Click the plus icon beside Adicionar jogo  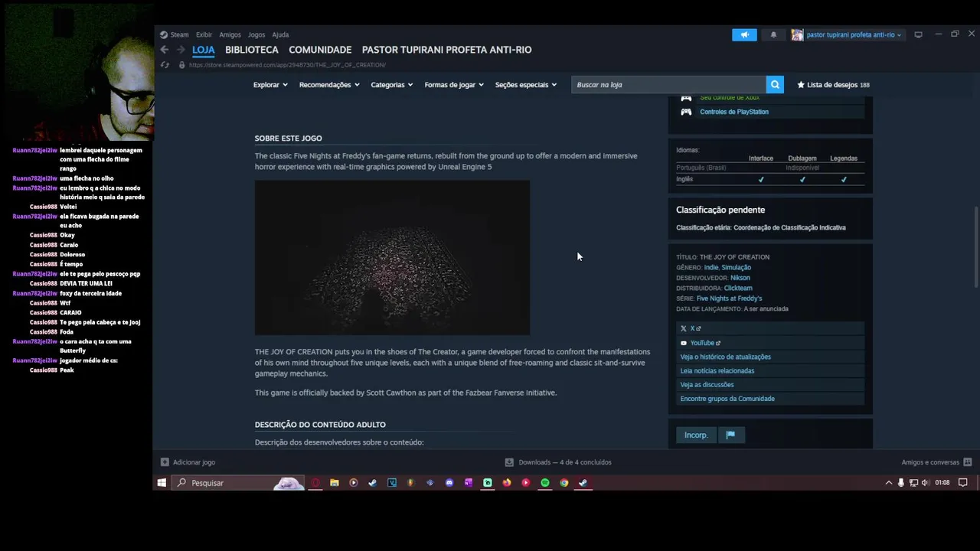click(x=165, y=462)
